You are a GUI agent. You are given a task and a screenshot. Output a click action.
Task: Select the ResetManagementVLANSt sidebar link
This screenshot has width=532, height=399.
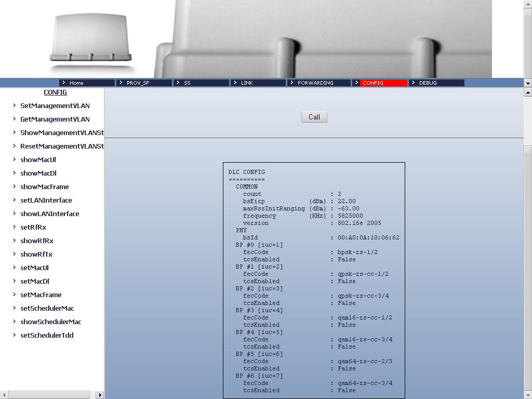(x=62, y=146)
